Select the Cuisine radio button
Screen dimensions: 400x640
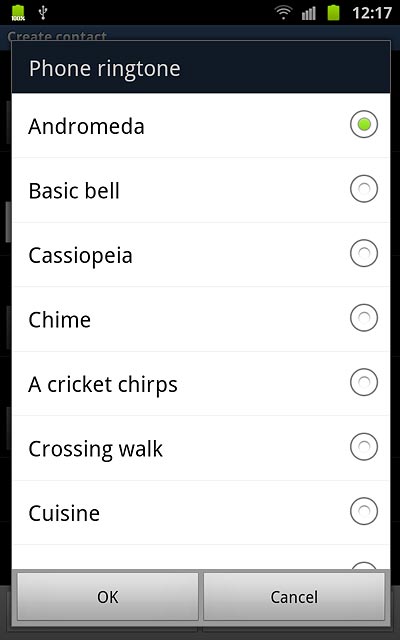[x=364, y=511]
